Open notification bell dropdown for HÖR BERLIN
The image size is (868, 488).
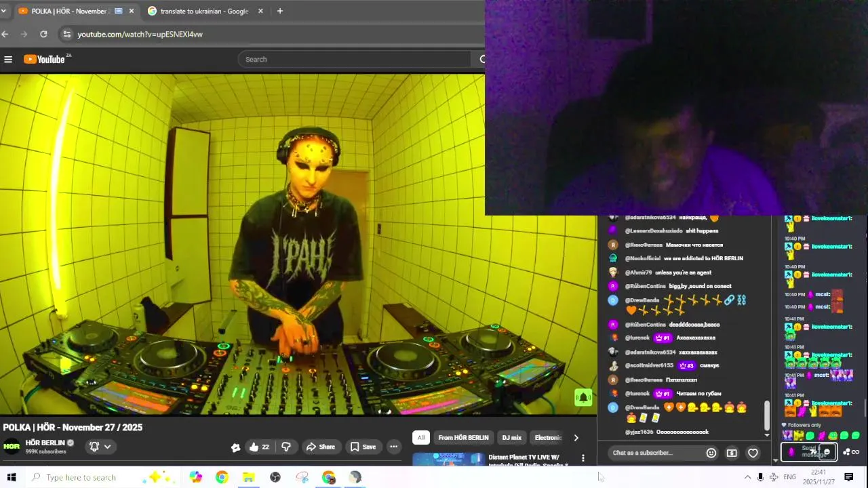100,446
